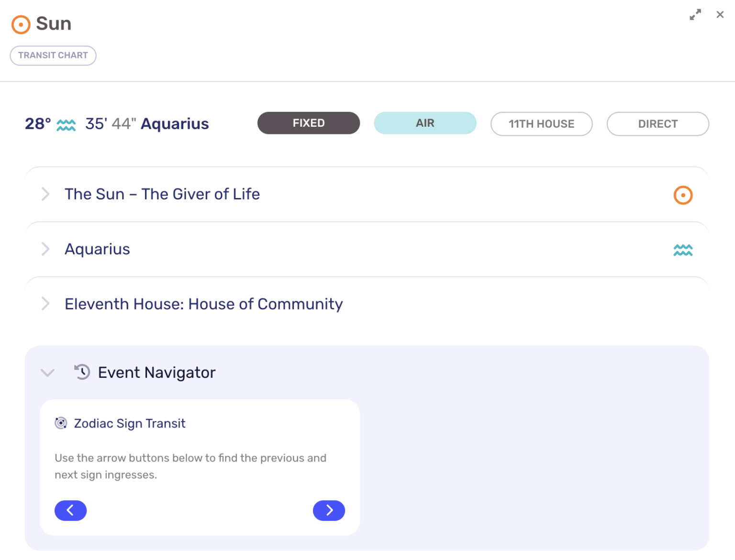Go to the next sign ingress
The image size is (735, 560).
(329, 510)
